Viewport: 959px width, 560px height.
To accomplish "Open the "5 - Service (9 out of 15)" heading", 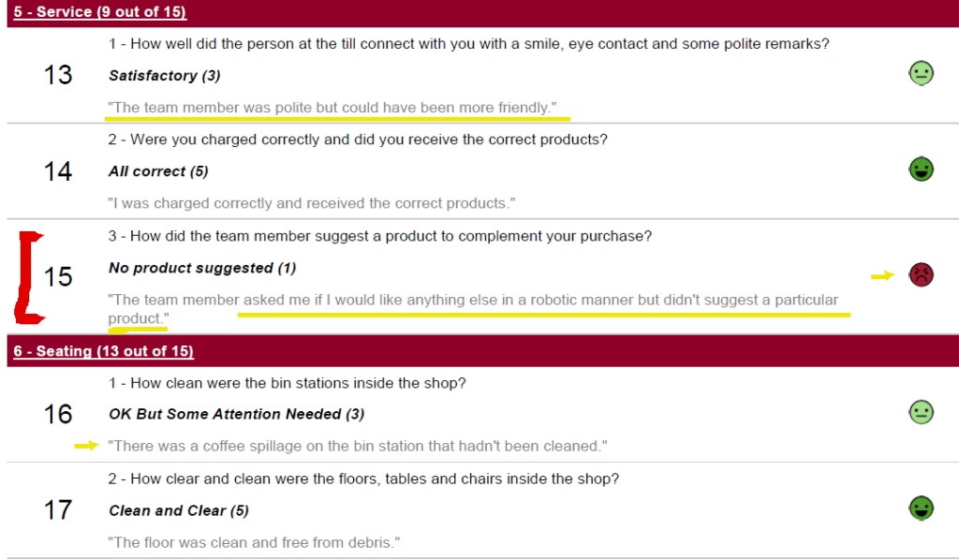I will (99, 12).
